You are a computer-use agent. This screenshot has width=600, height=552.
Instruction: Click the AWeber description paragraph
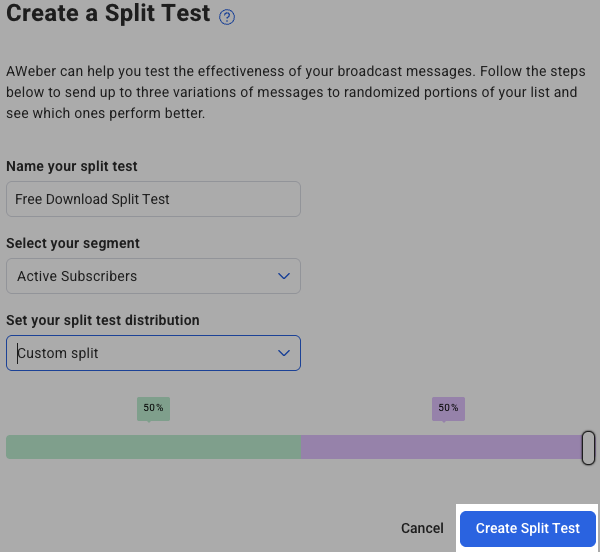point(290,93)
